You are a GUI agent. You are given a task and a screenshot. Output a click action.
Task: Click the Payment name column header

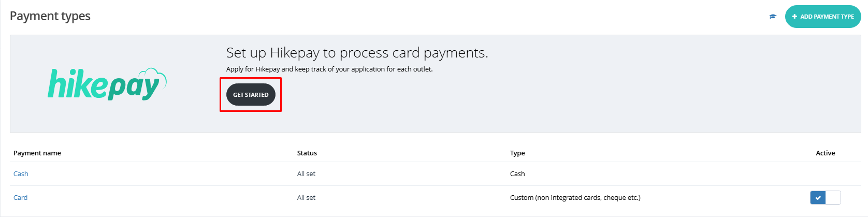[37, 153]
